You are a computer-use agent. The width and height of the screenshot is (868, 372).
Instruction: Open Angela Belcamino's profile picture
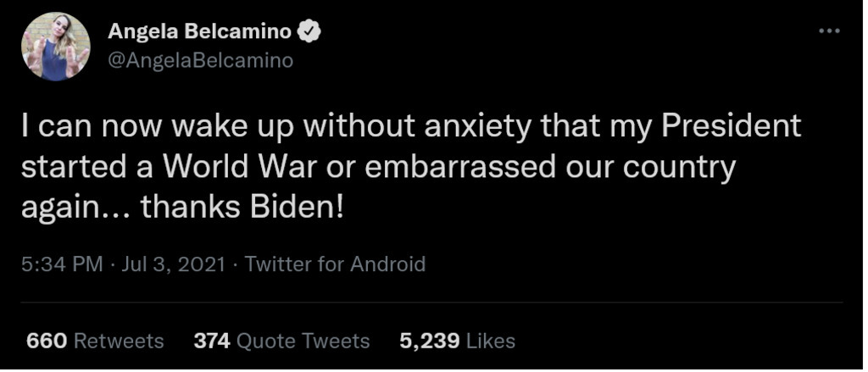56,47
